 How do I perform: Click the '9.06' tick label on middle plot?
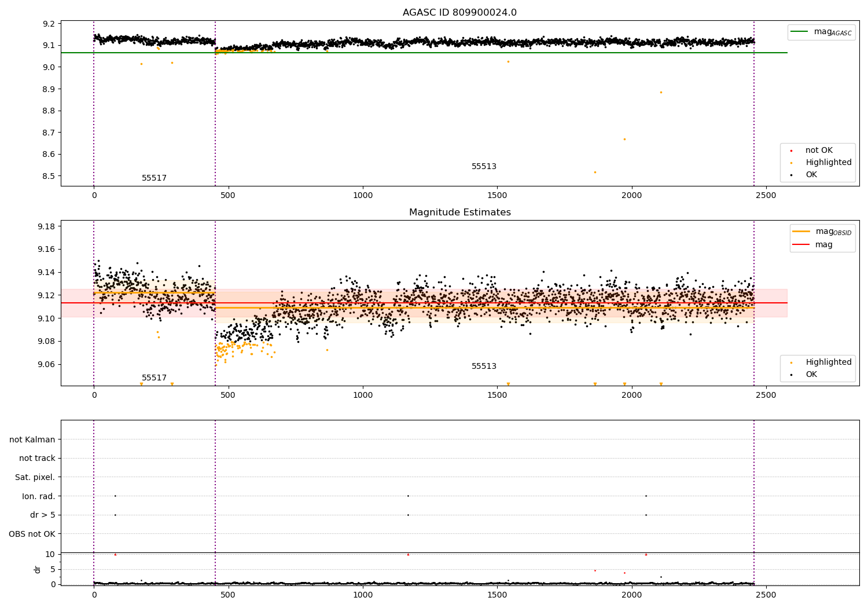pos(47,364)
